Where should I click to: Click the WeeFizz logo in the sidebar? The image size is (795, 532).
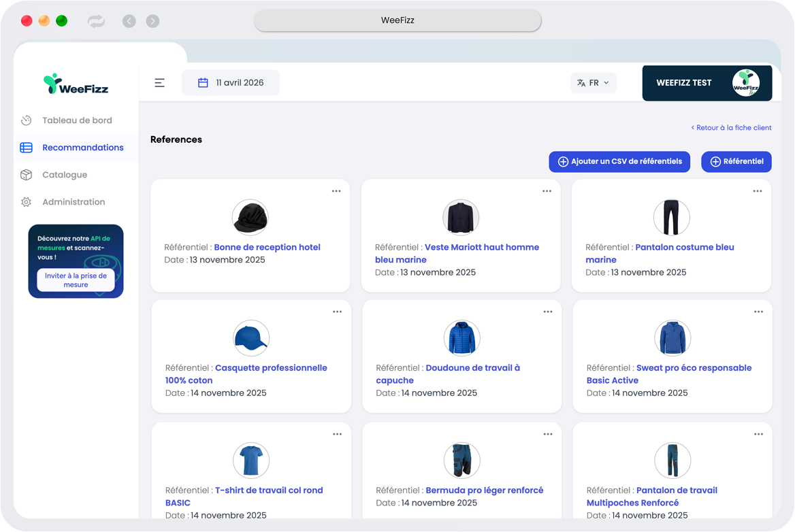click(75, 83)
